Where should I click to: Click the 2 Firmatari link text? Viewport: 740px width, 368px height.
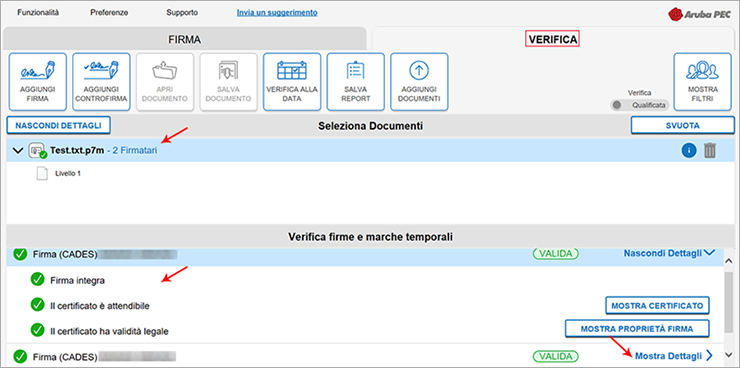pyautogui.click(x=135, y=151)
